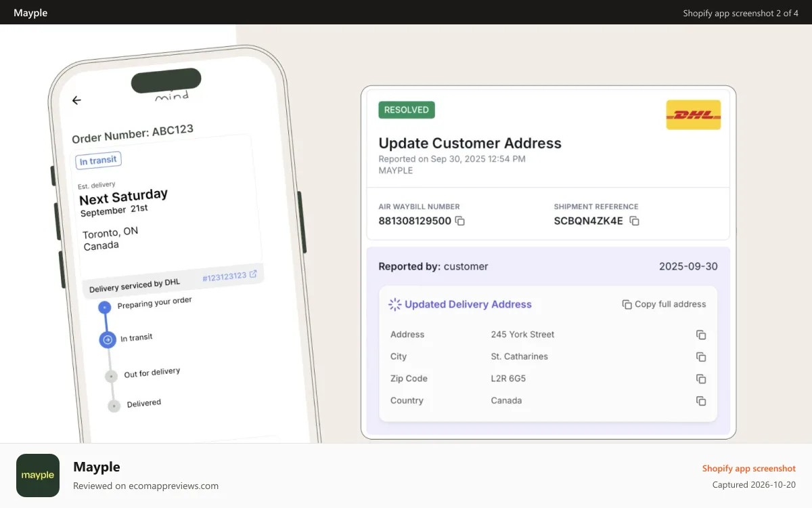Copy the Zip Code row value
Screen dimensions: 812x508
tap(701, 379)
